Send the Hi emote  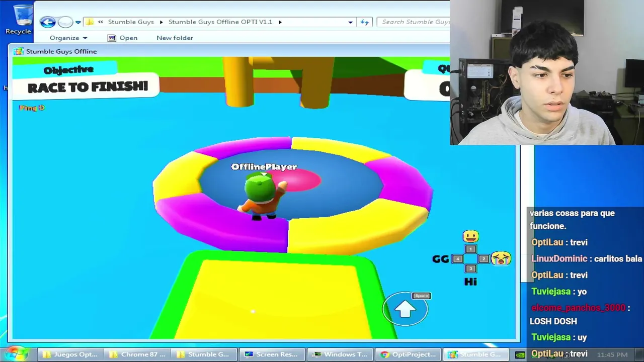pos(470,282)
